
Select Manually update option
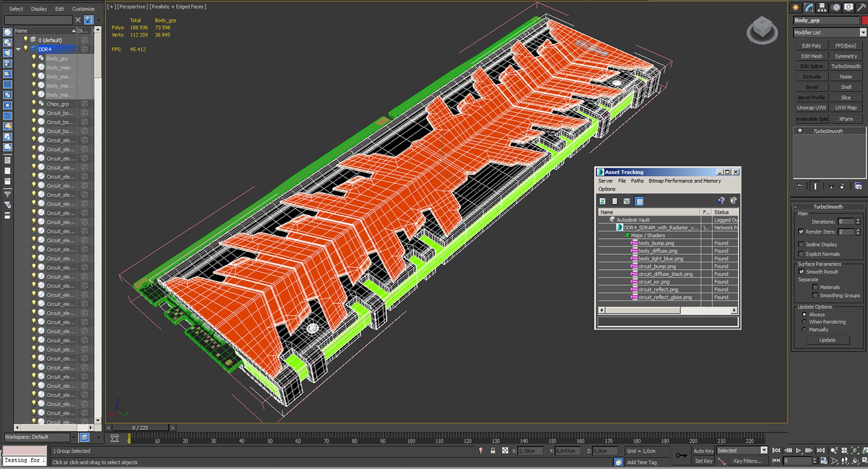(804, 329)
